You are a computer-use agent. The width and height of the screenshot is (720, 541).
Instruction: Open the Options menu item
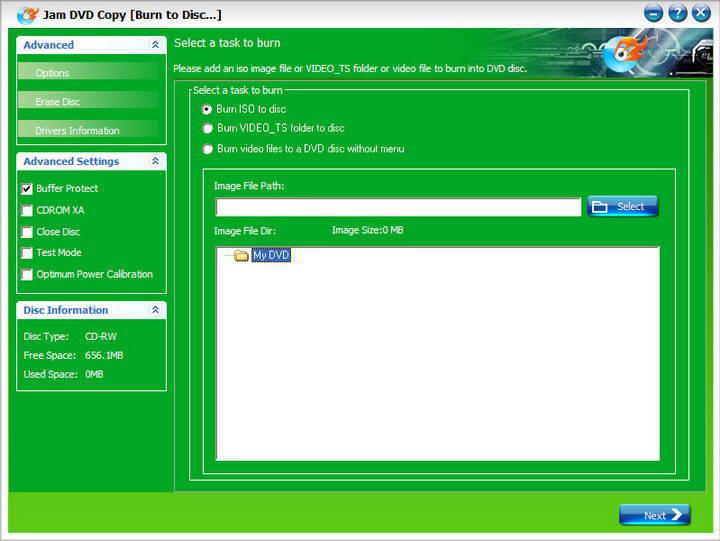[x=88, y=73]
